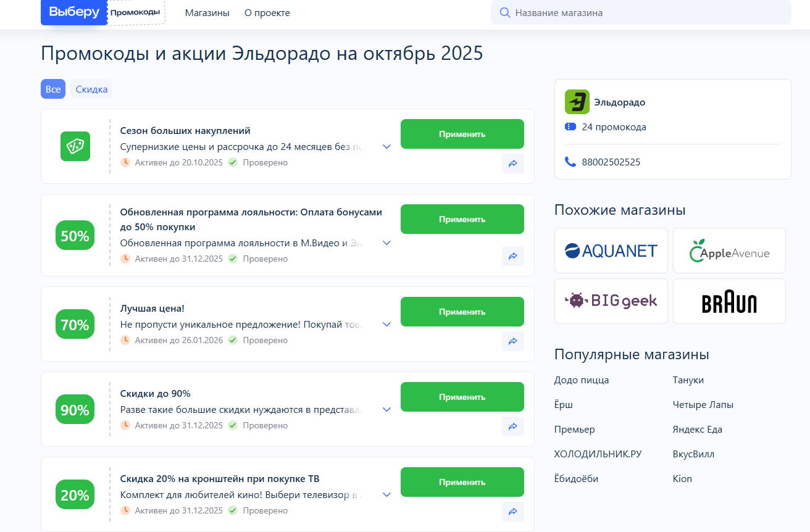
Task: Click the green coupon icon on first promo
Action: (75, 146)
